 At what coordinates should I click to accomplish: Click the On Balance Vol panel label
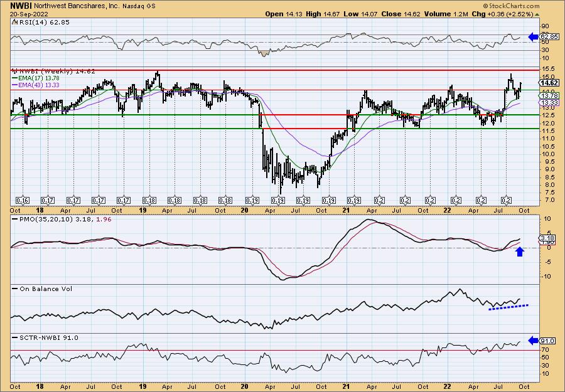point(42,289)
